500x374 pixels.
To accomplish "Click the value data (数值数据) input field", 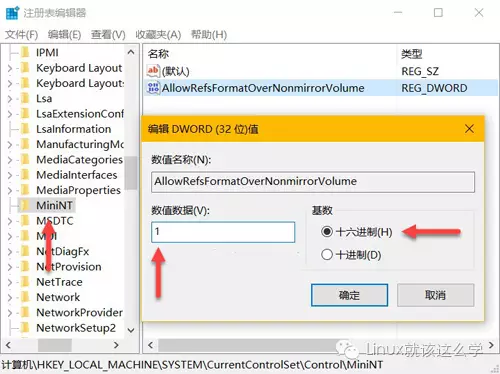I will 223,232.
